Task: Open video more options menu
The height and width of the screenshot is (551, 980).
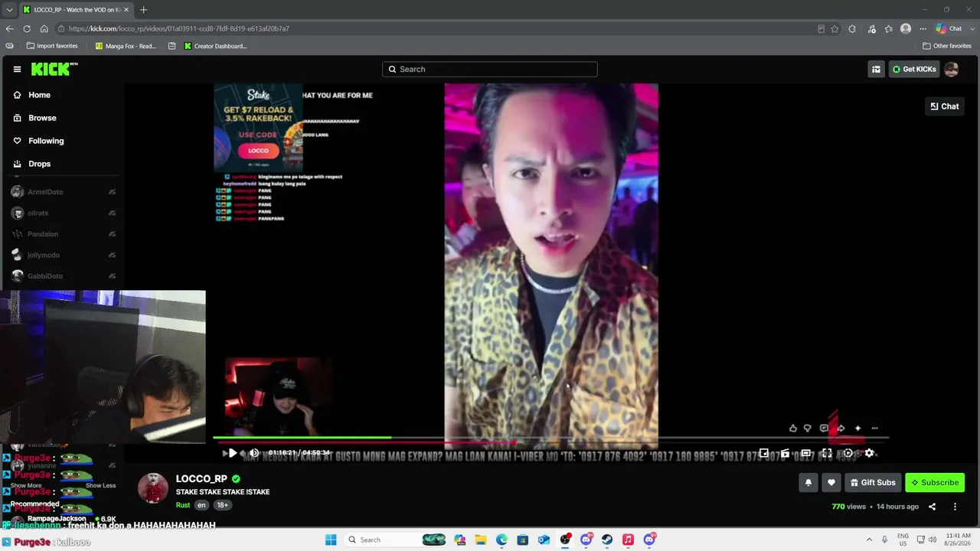Action: [x=955, y=507]
